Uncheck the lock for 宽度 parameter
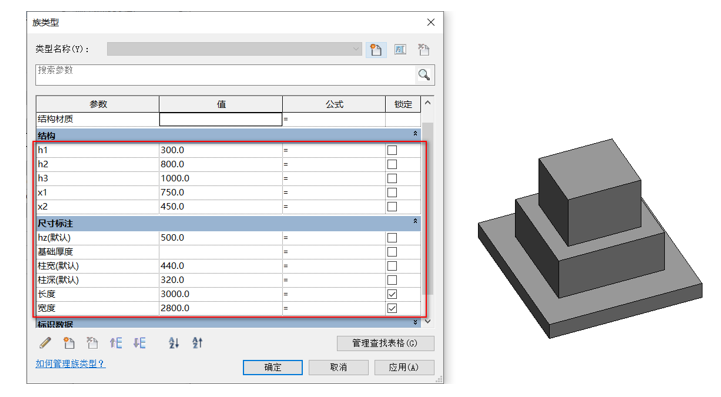Screen dimensions: 721x397 392,308
